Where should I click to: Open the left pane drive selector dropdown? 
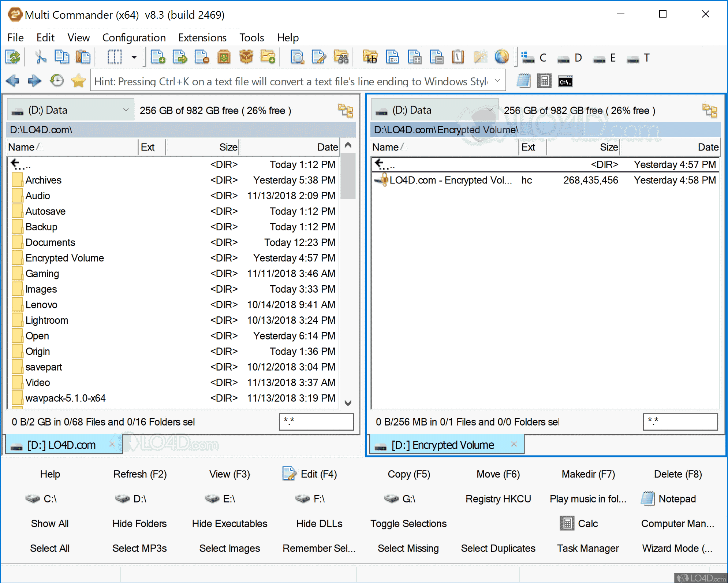click(126, 109)
